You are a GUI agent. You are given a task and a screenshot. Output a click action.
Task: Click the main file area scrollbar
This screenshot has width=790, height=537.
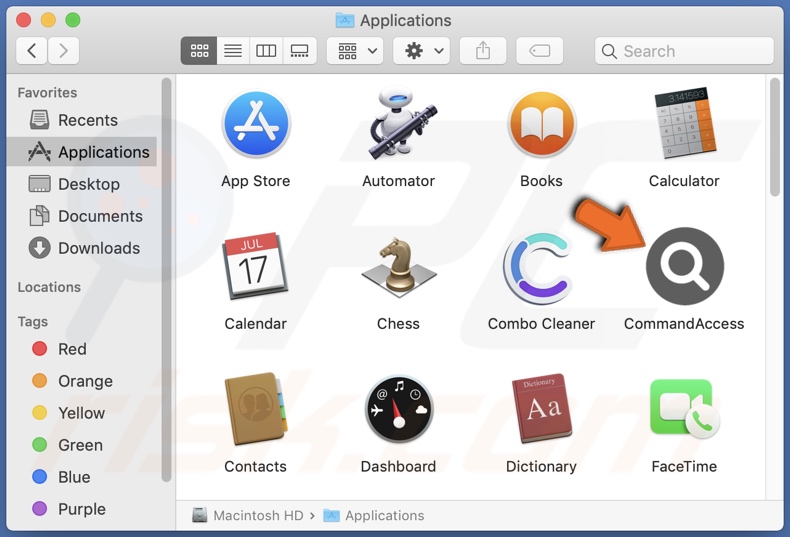pyautogui.click(x=775, y=137)
